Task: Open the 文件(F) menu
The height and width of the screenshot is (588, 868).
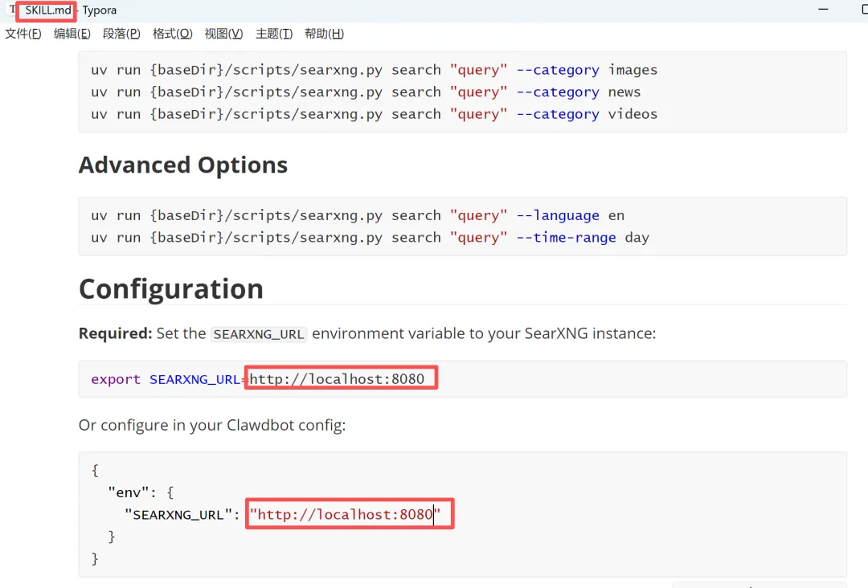Action: click(23, 34)
